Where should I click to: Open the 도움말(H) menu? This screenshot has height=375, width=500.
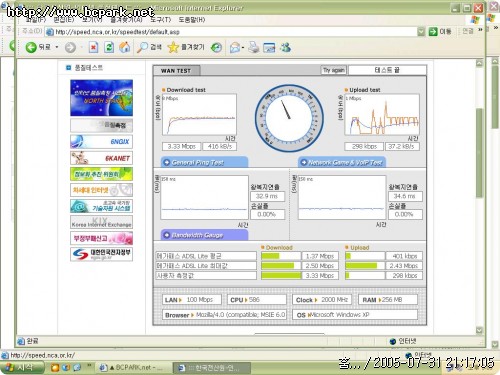click(x=192, y=20)
